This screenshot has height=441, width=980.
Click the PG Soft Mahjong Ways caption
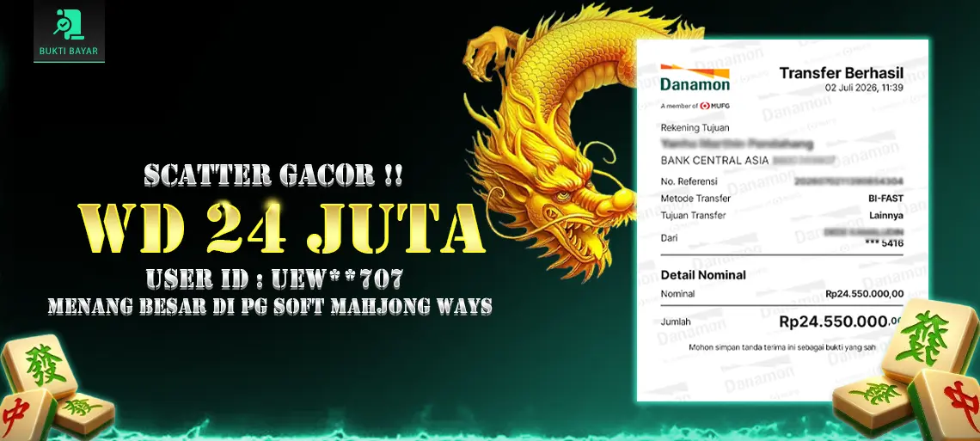coord(270,306)
